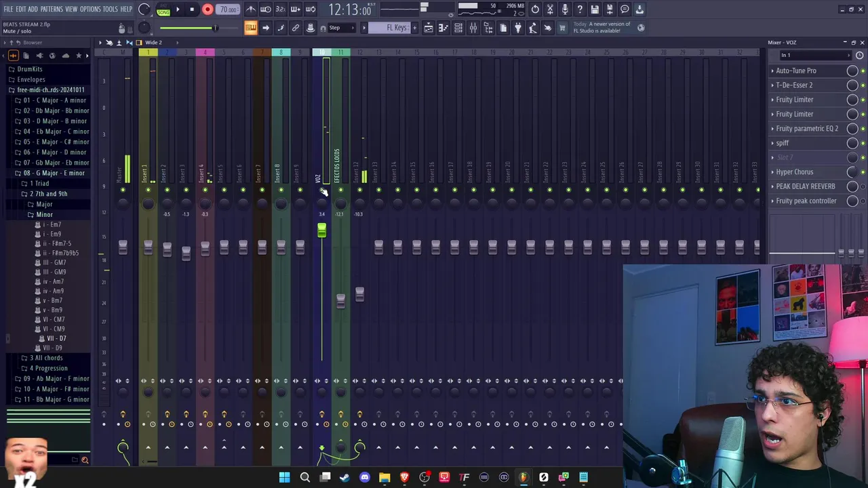Open the piano roll view icon
Viewport: 868px width, 488px height.
point(443,28)
